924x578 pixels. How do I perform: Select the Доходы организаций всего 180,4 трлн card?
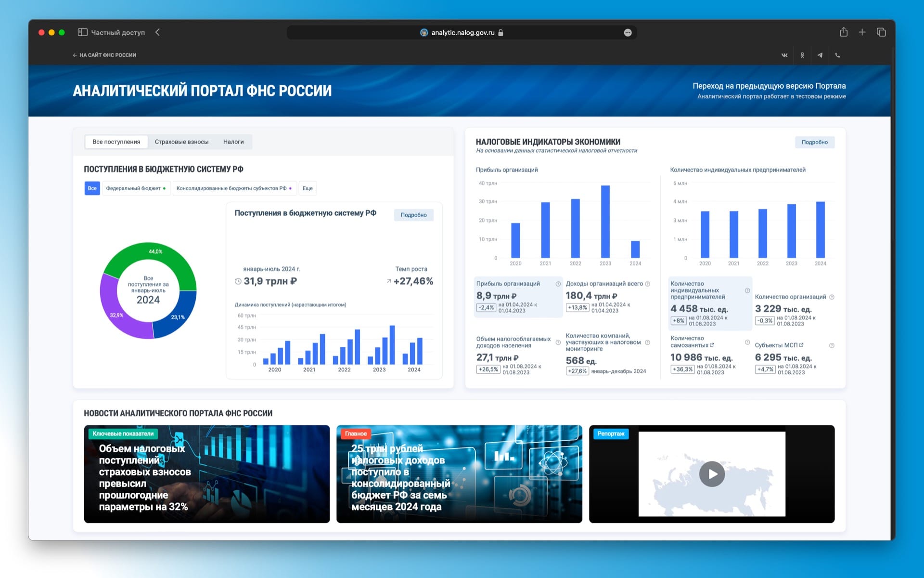click(608, 297)
